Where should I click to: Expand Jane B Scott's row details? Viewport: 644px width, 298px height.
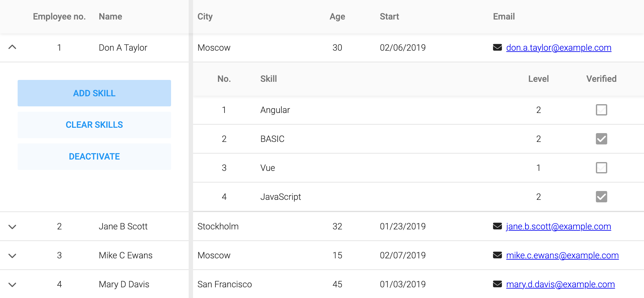(12, 227)
